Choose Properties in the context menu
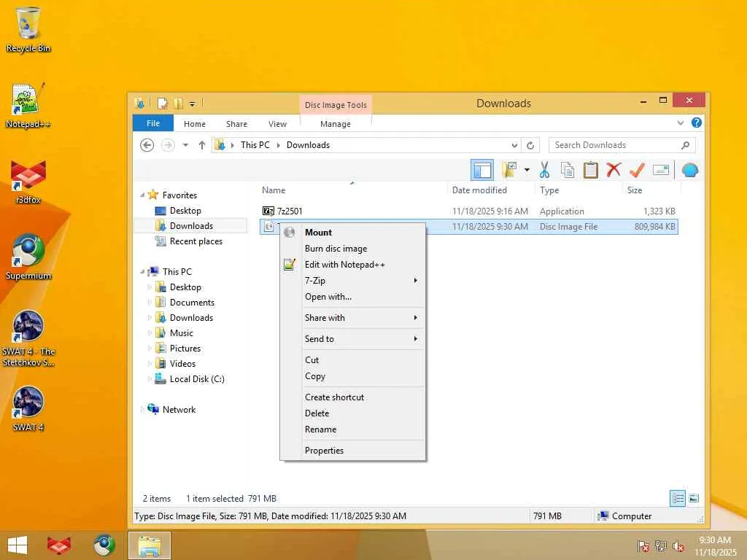This screenshot has width=747, height=560. [352, 451]
